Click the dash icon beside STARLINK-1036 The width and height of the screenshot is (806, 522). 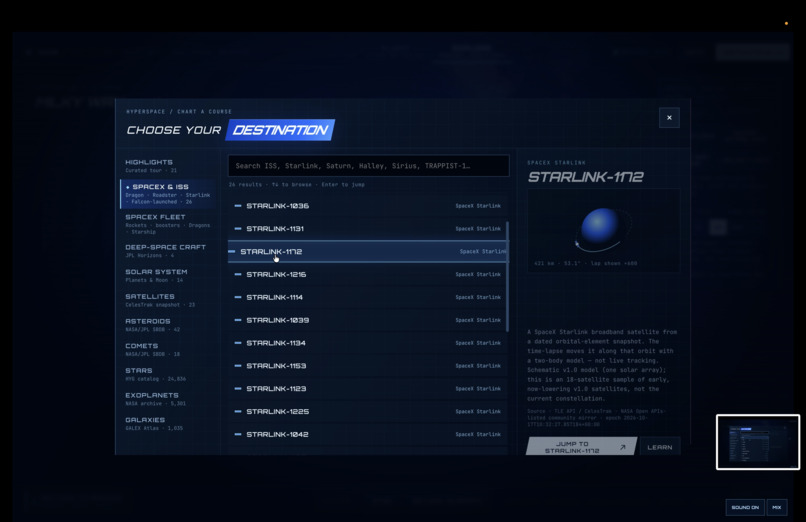[238, 206]
